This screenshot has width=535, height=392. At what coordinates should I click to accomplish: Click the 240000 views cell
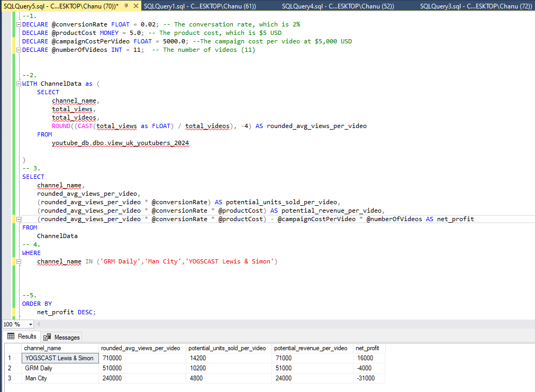142,378
